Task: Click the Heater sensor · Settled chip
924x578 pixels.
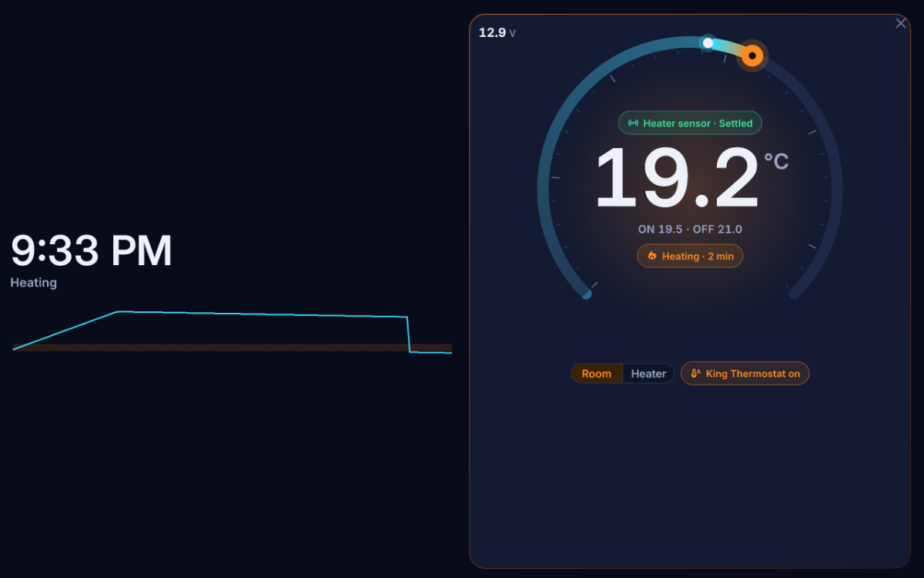Action: tap(690, 123)
